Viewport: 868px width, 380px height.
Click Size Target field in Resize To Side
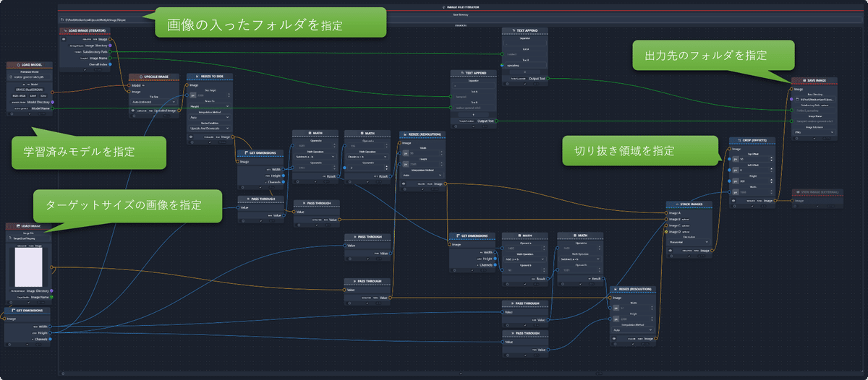pyautogui.click(x=210, y=95)
